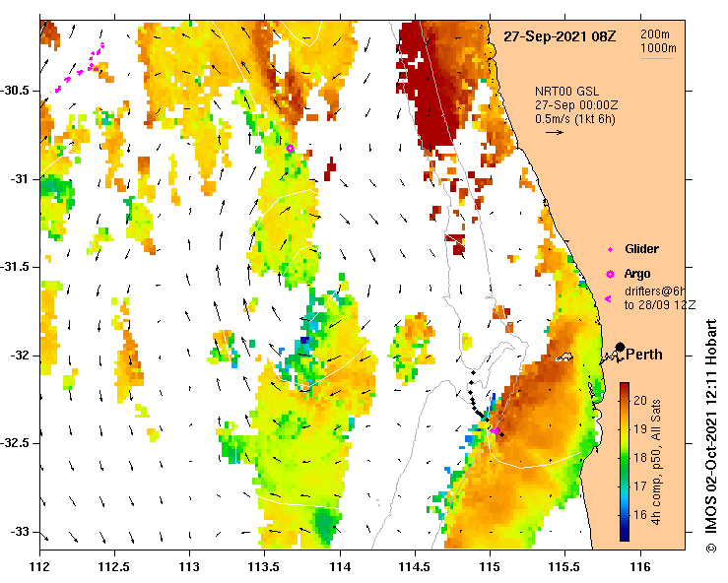The image size is (728, 583).
Task: Click the Argo legend label
Action: click(x=637, y=274)
